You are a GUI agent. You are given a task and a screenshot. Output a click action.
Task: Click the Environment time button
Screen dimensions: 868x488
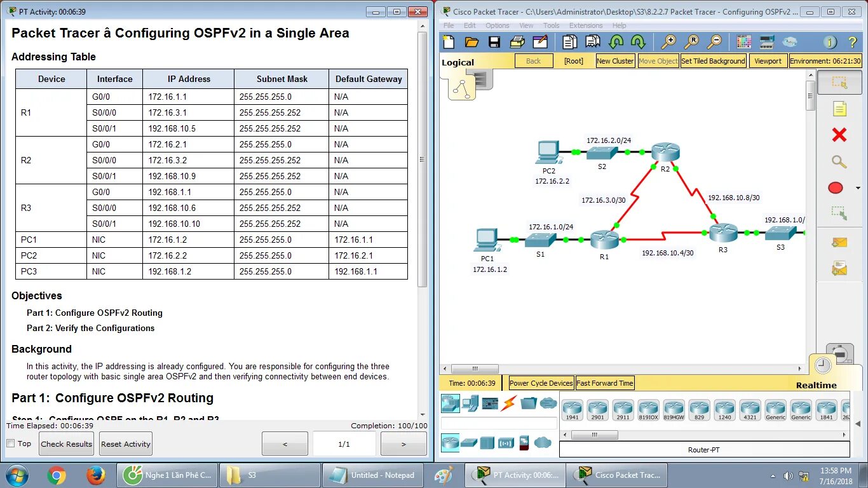(825, 61)
